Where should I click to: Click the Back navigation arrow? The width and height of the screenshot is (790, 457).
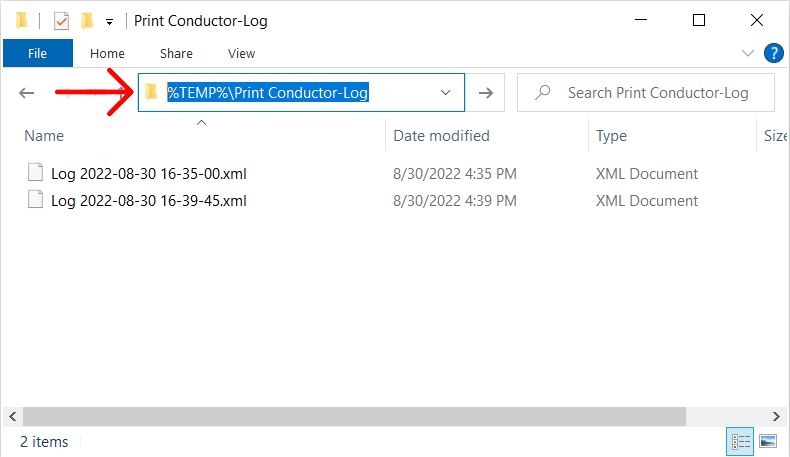(x=26, y=93)
